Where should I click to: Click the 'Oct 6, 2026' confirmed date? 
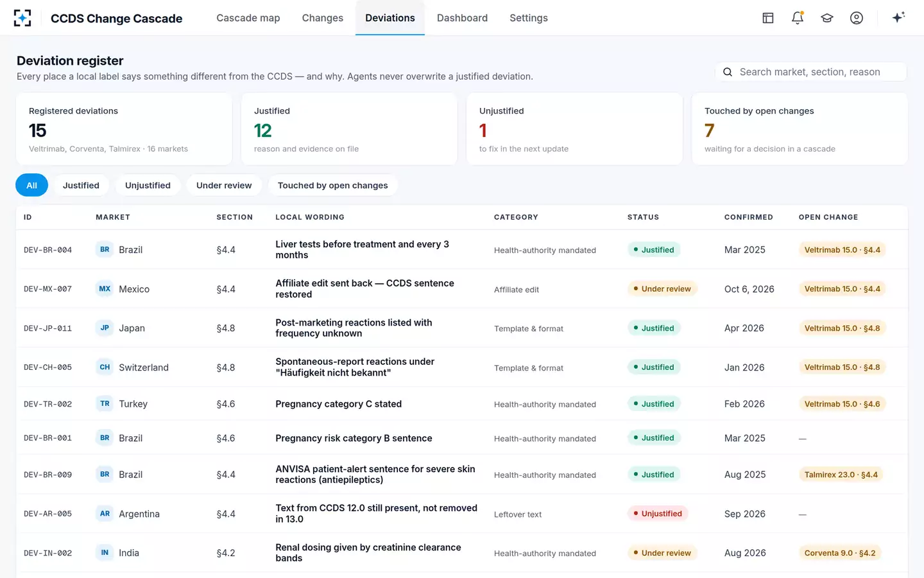pos(749,289)
